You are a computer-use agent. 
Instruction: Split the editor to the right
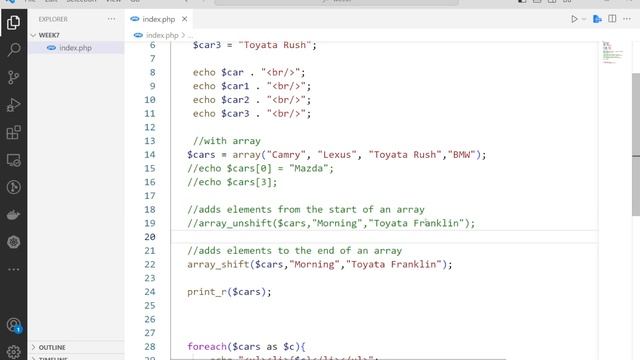click(612, 19)
